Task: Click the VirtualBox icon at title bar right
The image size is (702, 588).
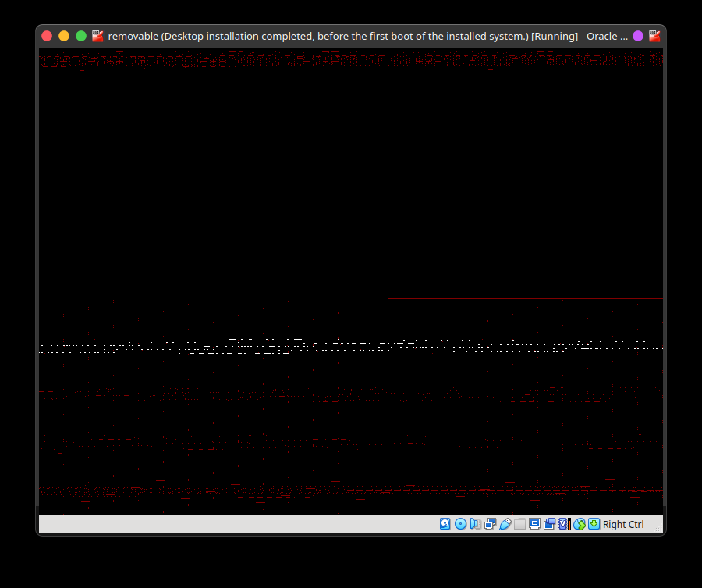Action: tap(654, 36)
